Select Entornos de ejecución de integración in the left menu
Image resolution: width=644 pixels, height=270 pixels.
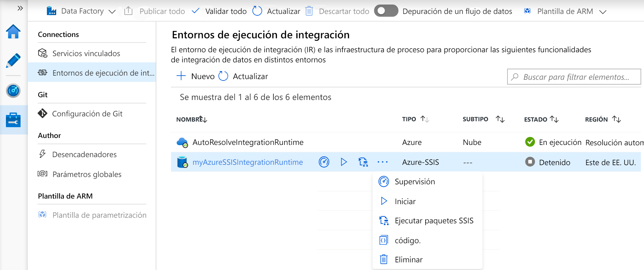(92, 72)
